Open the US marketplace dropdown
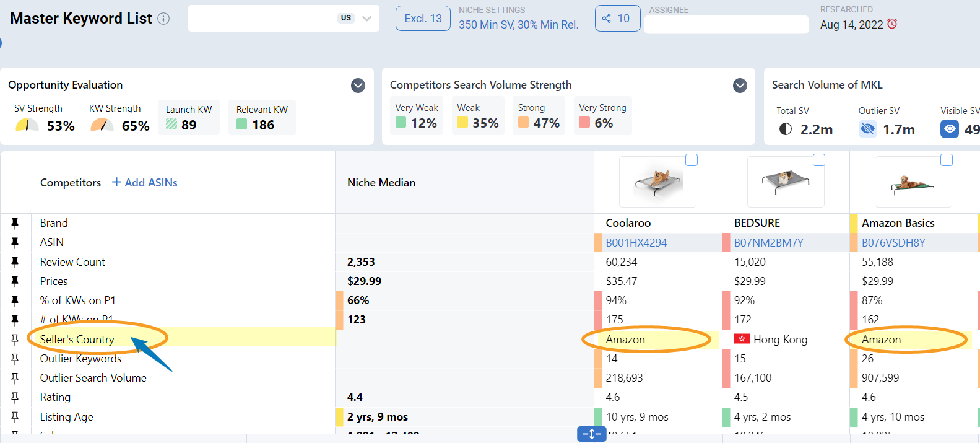This screenshot has height=443, width=980. (366, 19)
